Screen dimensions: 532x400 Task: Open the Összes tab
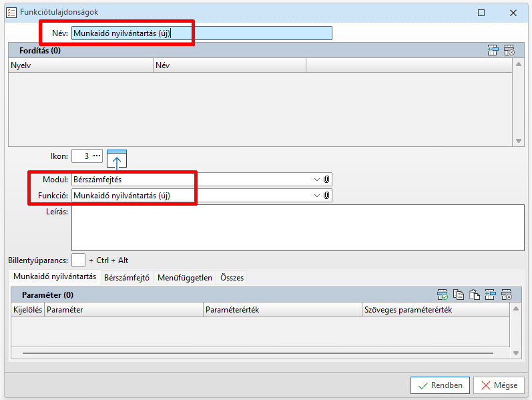coord(232,277)
